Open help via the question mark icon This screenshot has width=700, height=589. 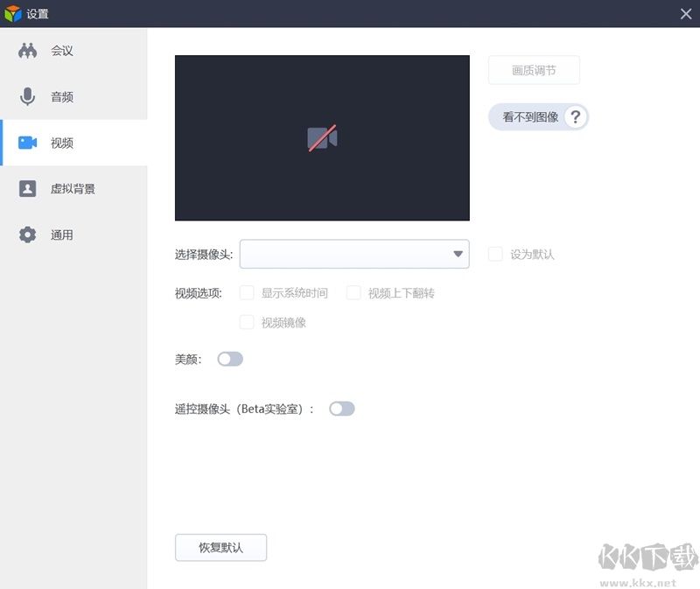click(576, 116)
